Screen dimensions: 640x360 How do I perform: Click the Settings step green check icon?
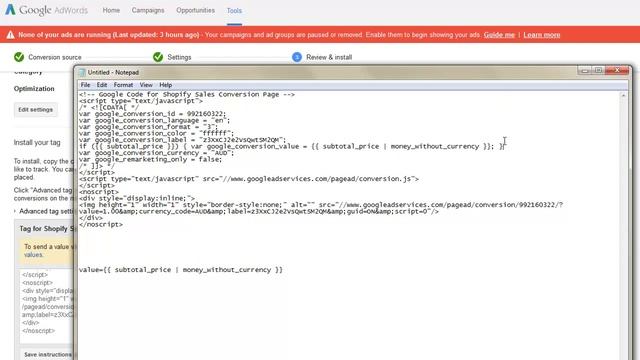(158, 57)
